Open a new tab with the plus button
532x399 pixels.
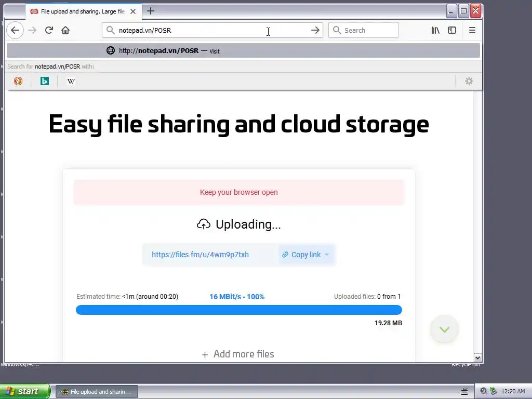pyautogui.click(x=151, y=11)
